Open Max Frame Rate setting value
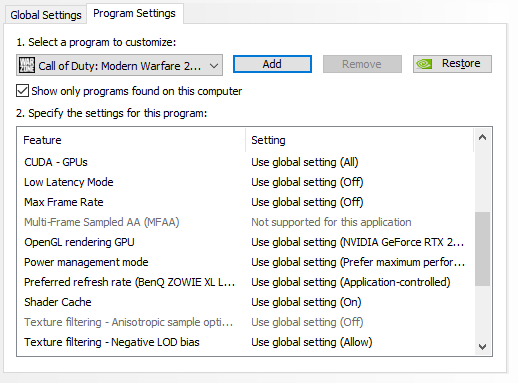This screenshot has height=383, width=518. 307,202
